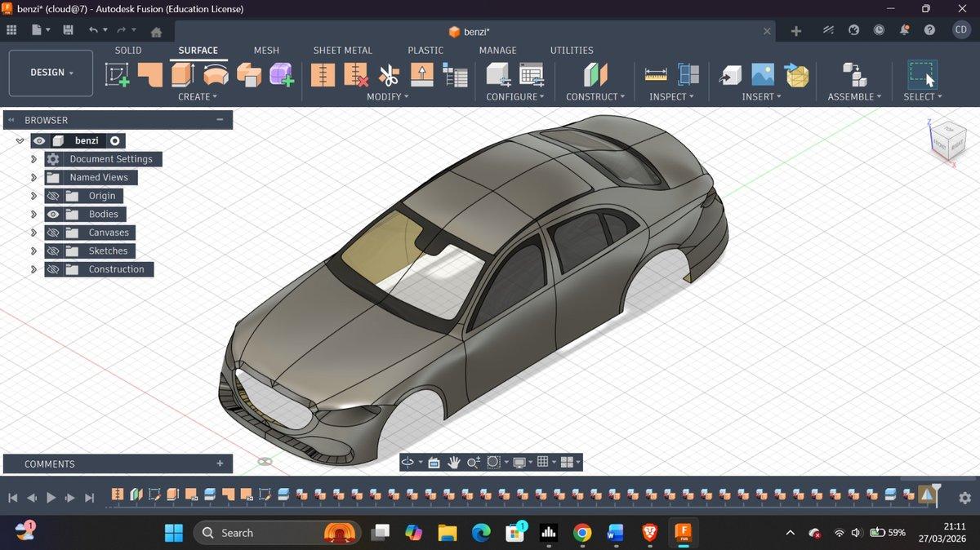Select the Unstitch tool icon

point(356,75)
